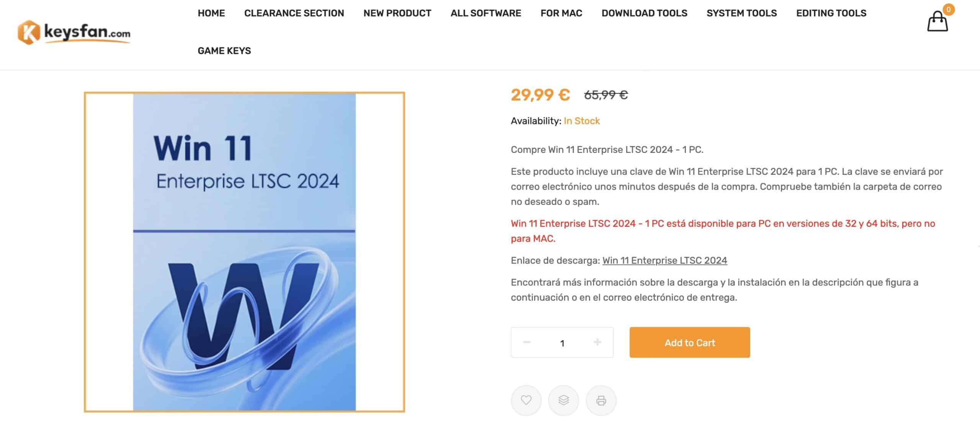This screenshot has height=431, width=980.
Task: Open the Download Tools category
Action: (x=644, y=13)
